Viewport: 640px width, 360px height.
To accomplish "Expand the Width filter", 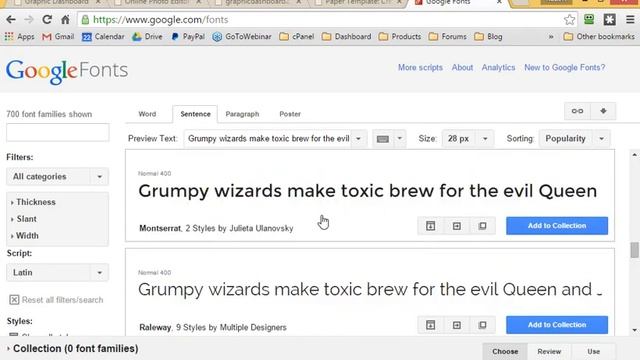I will point(25,236).
